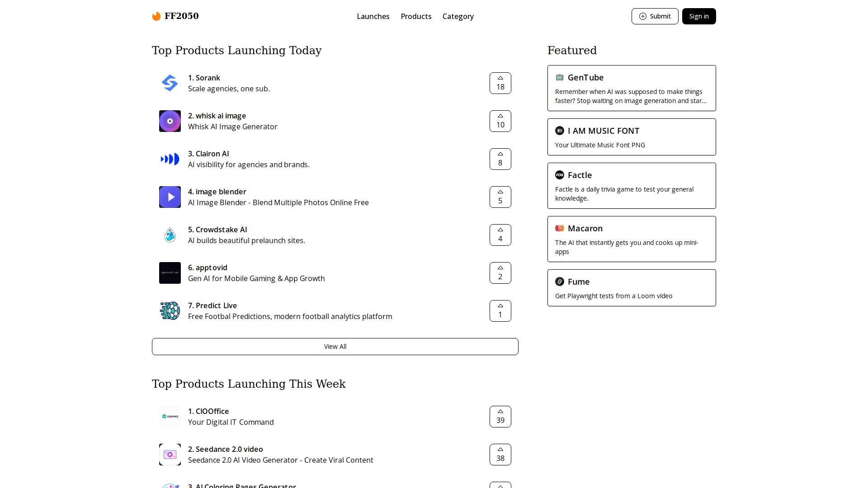Upvote whisk ai image product

(500, 121)
